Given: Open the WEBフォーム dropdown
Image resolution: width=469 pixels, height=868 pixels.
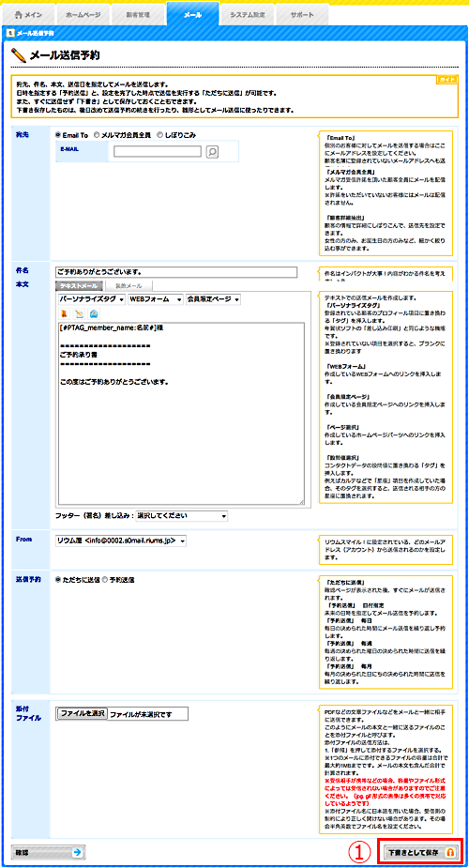Looking at the screenshot, I should coord(156,299).
